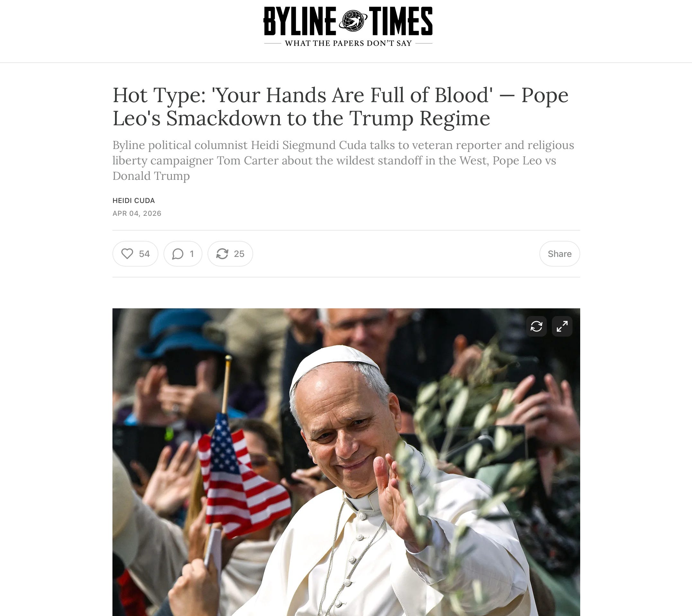Click the restack icon overlaid on the photo
692x616 pixels.
536,326
